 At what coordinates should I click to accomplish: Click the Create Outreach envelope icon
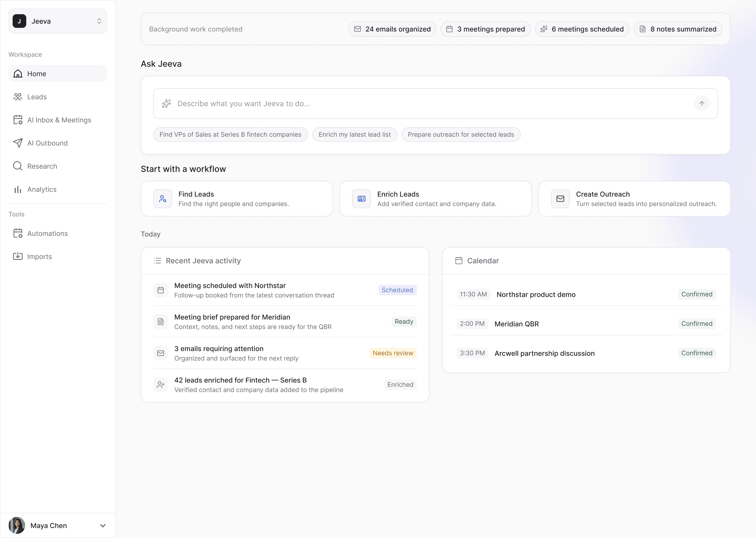coord(560,199)
